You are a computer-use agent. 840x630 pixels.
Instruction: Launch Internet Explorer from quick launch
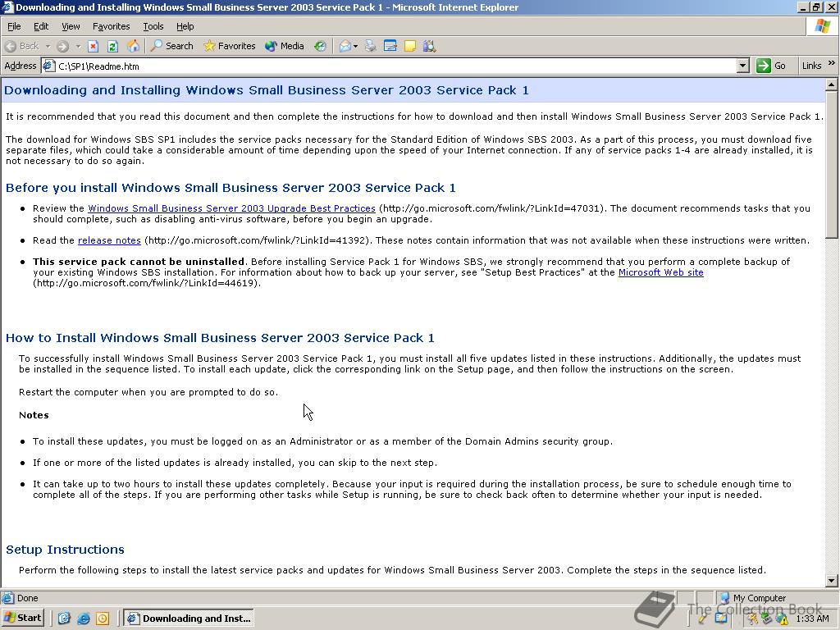[83, 619]
